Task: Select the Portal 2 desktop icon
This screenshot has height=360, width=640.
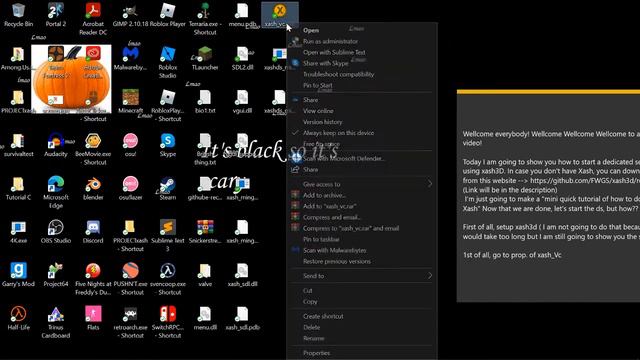Action: [56, 15]
